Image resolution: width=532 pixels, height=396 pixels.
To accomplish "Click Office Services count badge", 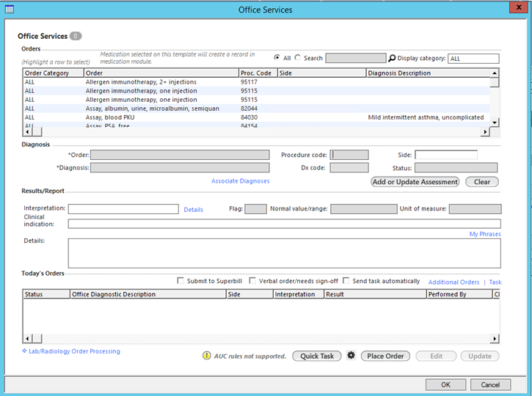I will point(76,36).
